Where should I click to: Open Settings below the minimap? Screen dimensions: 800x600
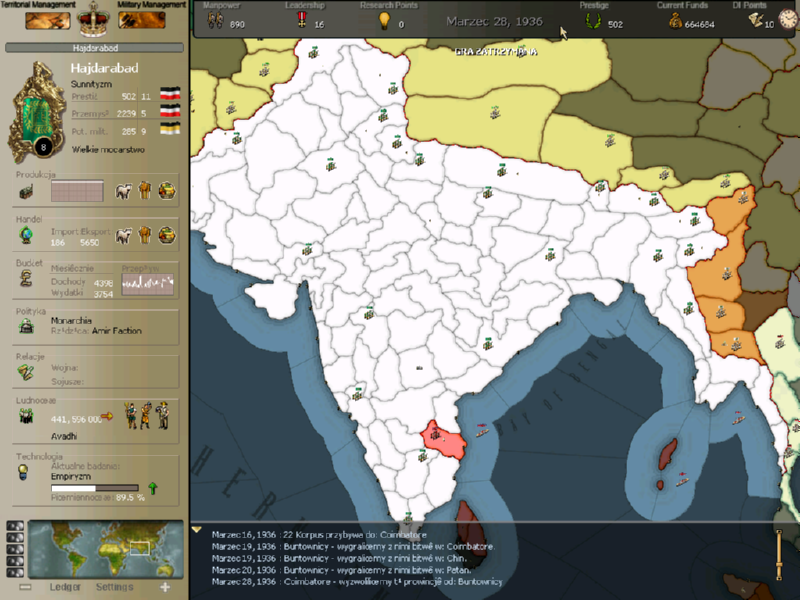coord(114,587)
